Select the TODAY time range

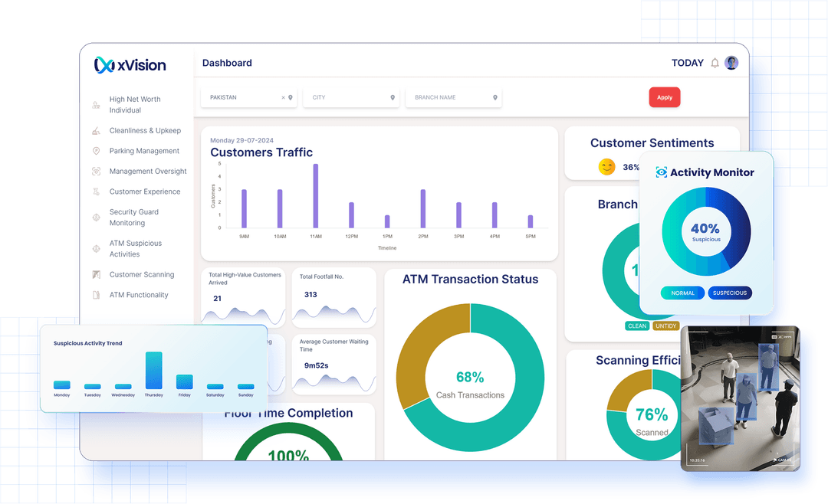[687, 63]
